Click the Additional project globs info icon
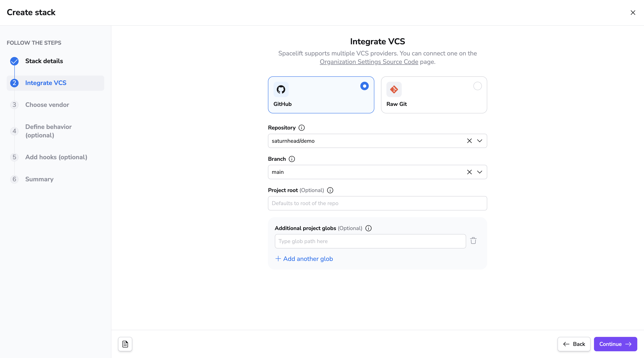Viewport: 644px width, 358px height. click(368, 228)
